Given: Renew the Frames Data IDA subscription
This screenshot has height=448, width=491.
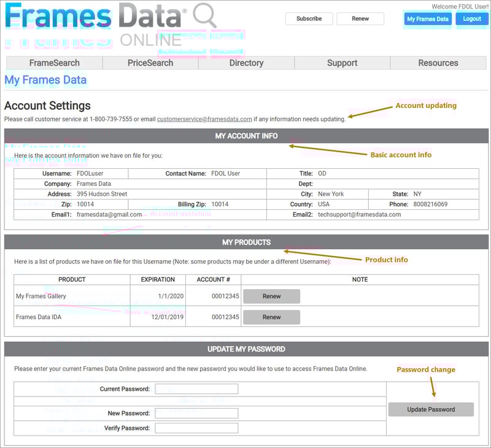Looking at the screenshot, I should click(x=271, y=317).
